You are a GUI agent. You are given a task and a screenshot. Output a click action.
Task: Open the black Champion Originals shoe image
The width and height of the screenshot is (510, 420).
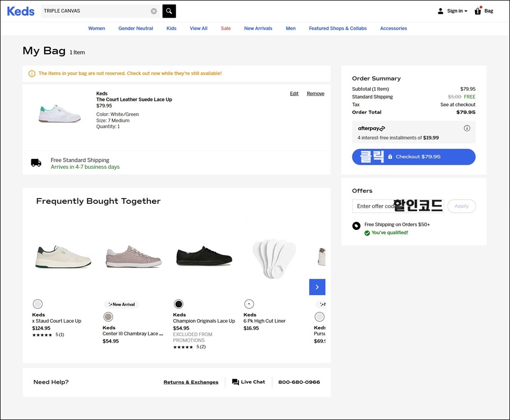coord(204,256)
